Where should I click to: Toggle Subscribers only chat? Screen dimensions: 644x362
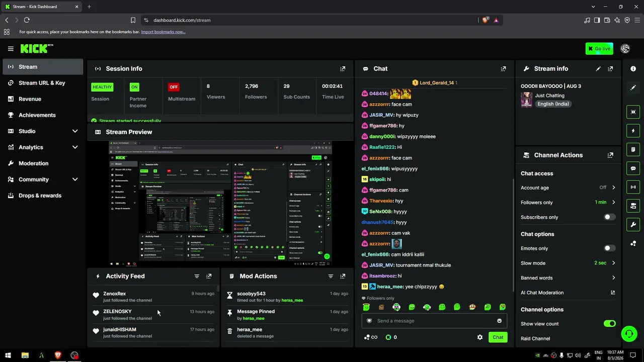click(609, 217)
